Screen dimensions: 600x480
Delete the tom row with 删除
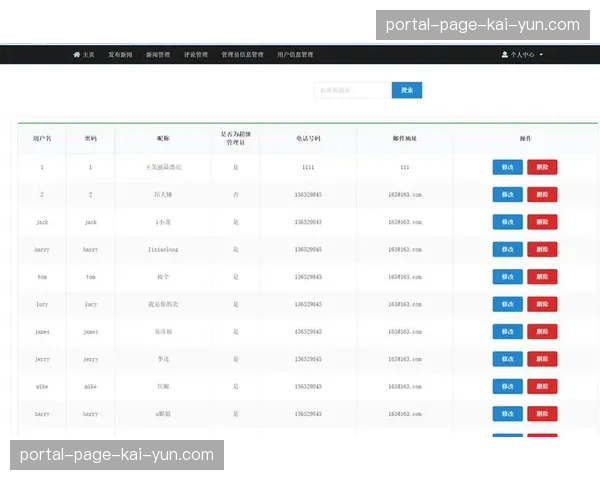pyautogui.click(x=542, y=277)
